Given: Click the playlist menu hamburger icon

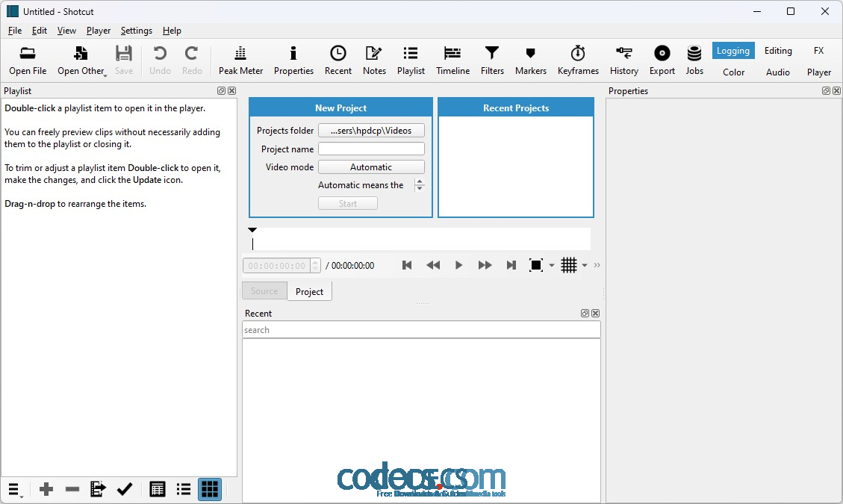Looking at the screenshot, I should pos(14,490).
